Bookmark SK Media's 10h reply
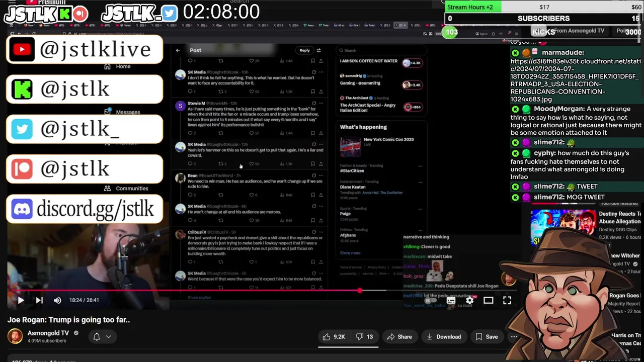 [x=313, y=92]
